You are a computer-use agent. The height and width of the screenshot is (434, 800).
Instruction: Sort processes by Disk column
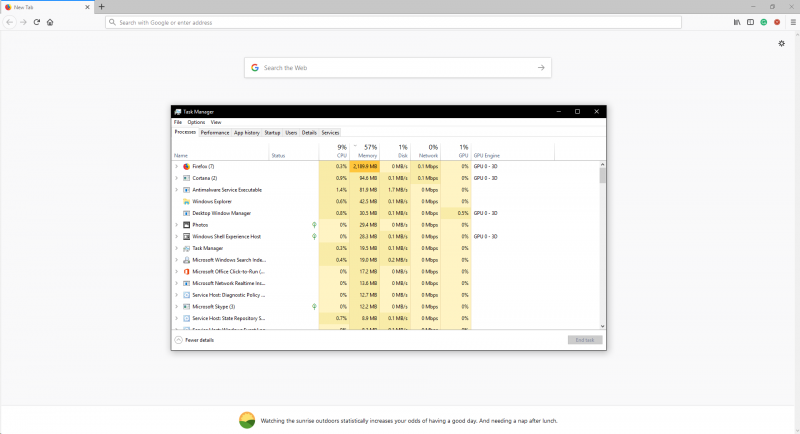[x=395, y=151]
